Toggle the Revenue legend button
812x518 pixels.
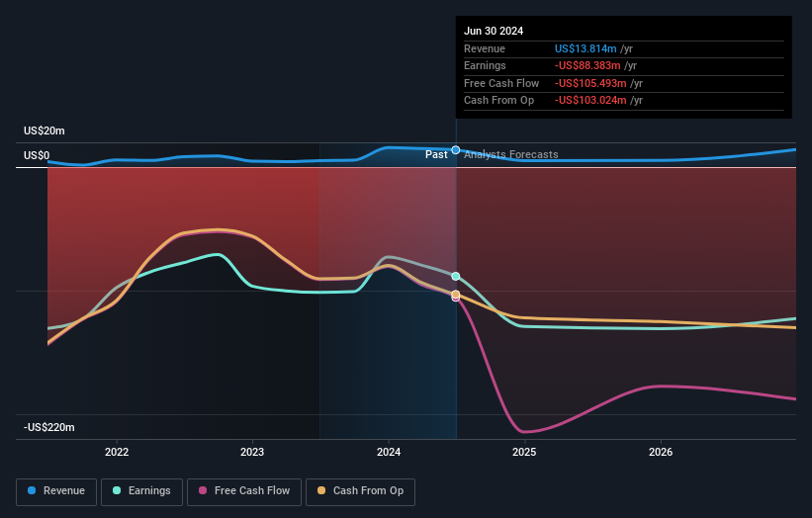coord(56,491)
